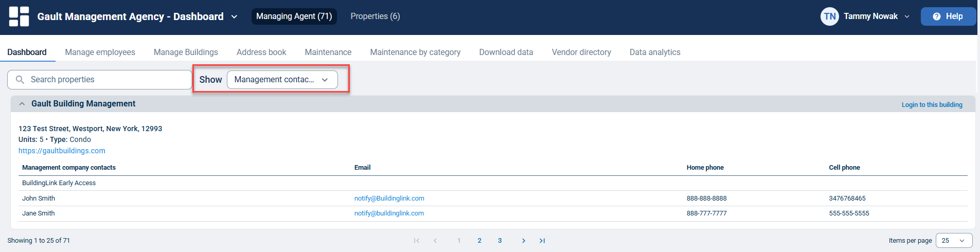Click the search magnifier icon
Image resolution: width=980 pixels, height=252 pixels.
(20, 80)
